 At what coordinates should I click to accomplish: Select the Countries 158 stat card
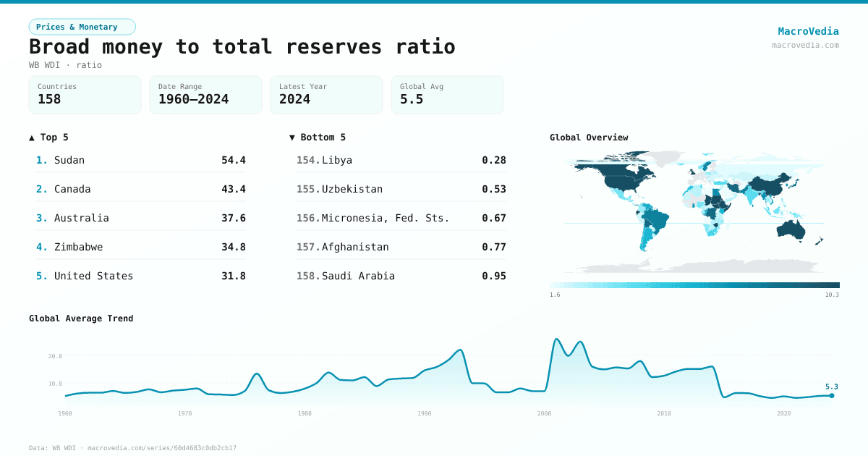(x=85, y=95)
